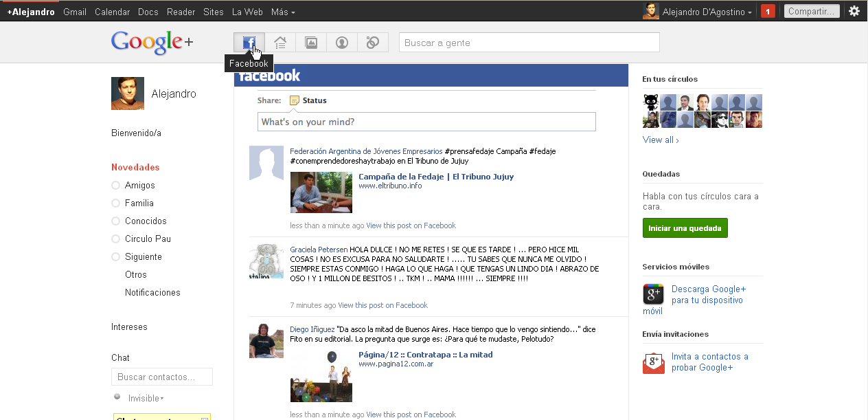
Task: Click the Alejandro name beside the photo
Action: coord(174,93)
